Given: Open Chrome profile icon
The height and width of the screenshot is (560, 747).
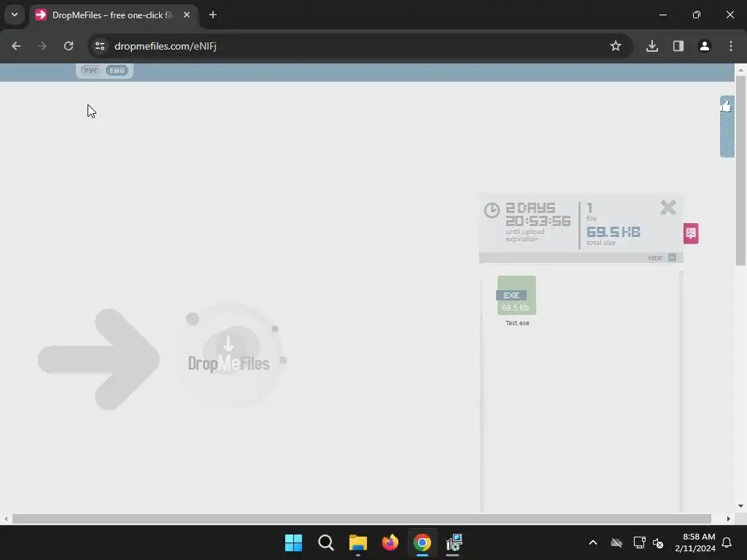Looking at the screenshot, I should (705, 46).
